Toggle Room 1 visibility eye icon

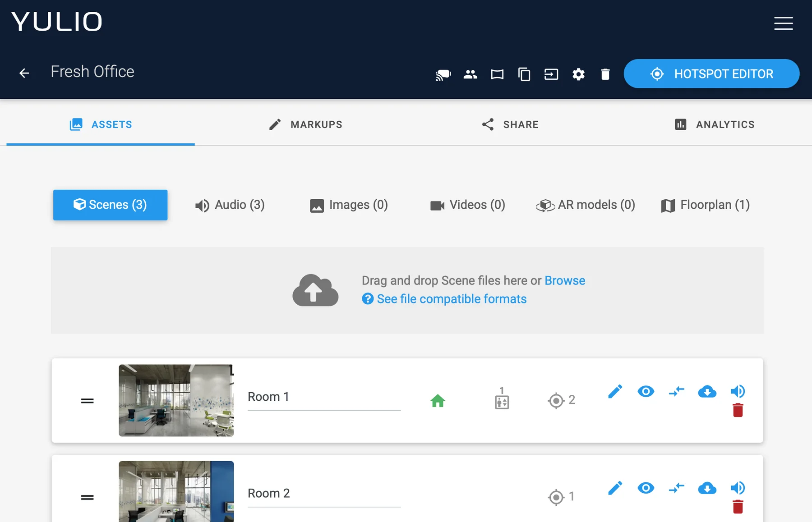pos(646,391)
